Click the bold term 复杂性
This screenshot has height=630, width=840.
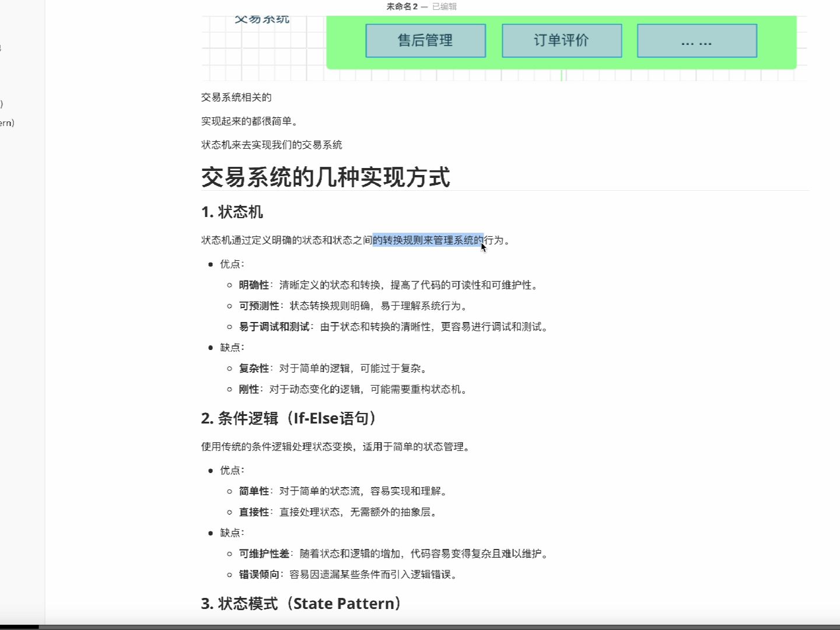(x=254, y=368)
